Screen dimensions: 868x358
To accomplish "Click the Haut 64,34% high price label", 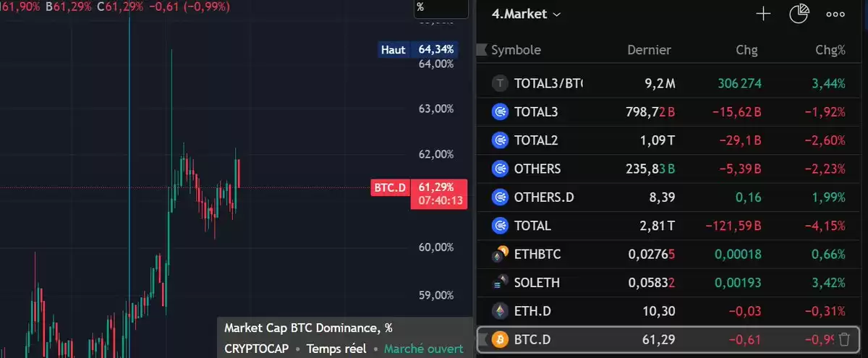I will tap(419, 50).
